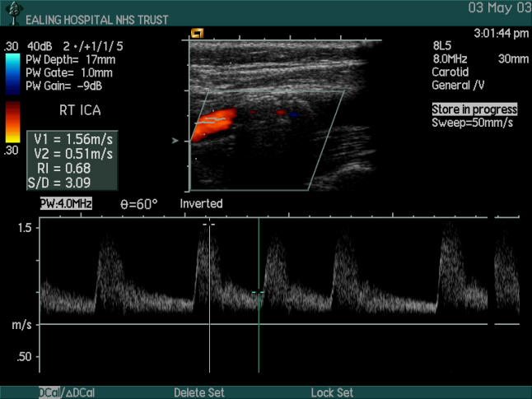Click the 03 May 03 date
The image size is (532, 399).
(x=500, y=7)
